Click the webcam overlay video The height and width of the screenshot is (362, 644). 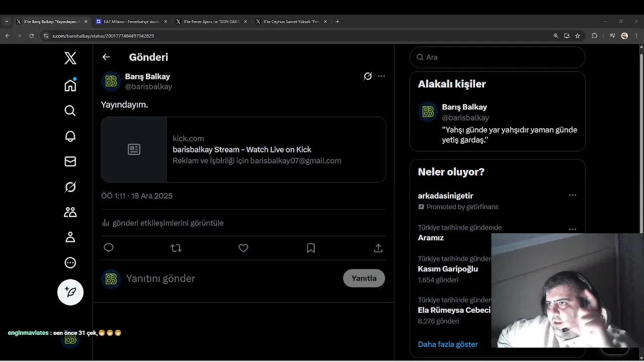coord(568,291)
